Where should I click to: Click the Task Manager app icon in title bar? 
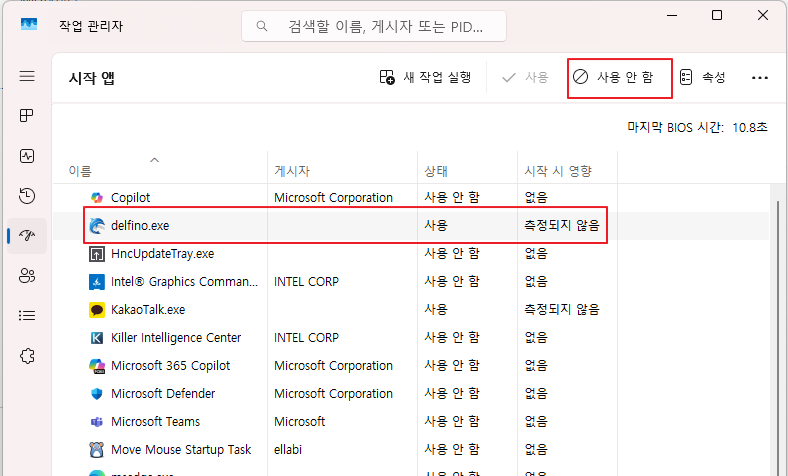(x=29, y=24)
